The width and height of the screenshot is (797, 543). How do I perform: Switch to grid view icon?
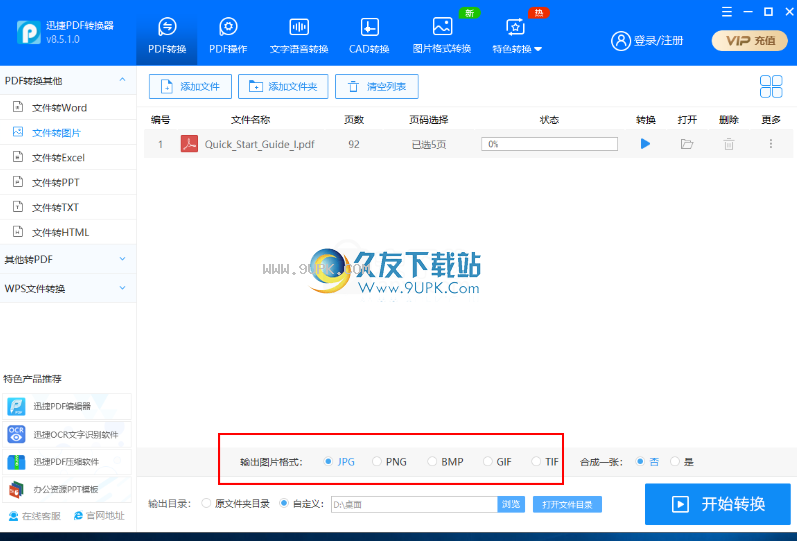[771, 86]
